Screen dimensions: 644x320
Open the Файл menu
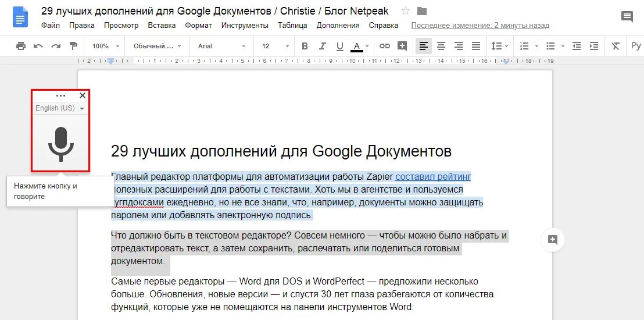click(51, 26)
